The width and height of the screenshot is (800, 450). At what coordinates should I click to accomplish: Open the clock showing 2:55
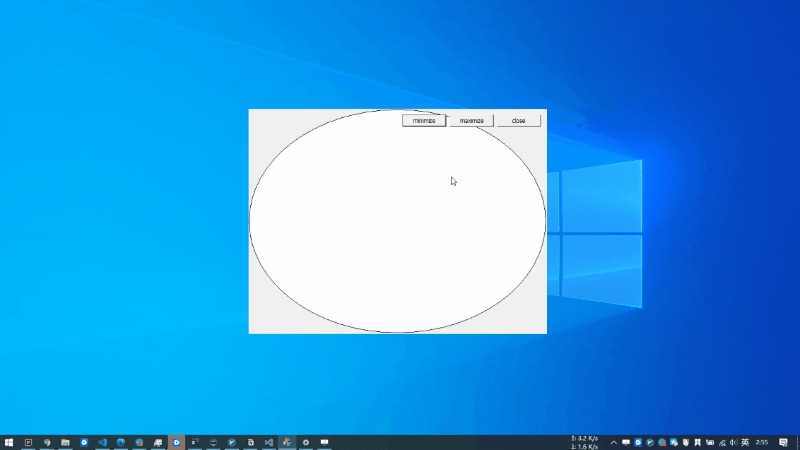pyautogui.click(x=762, y=442)
